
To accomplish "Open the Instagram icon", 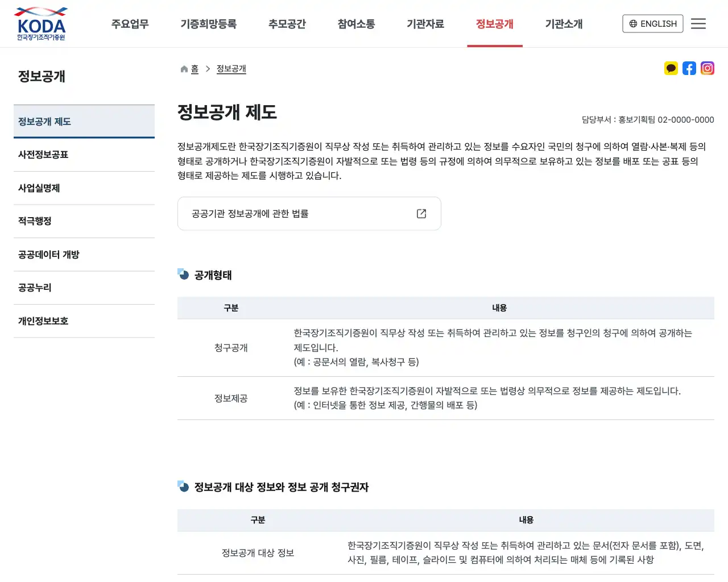I will point(708,68).
